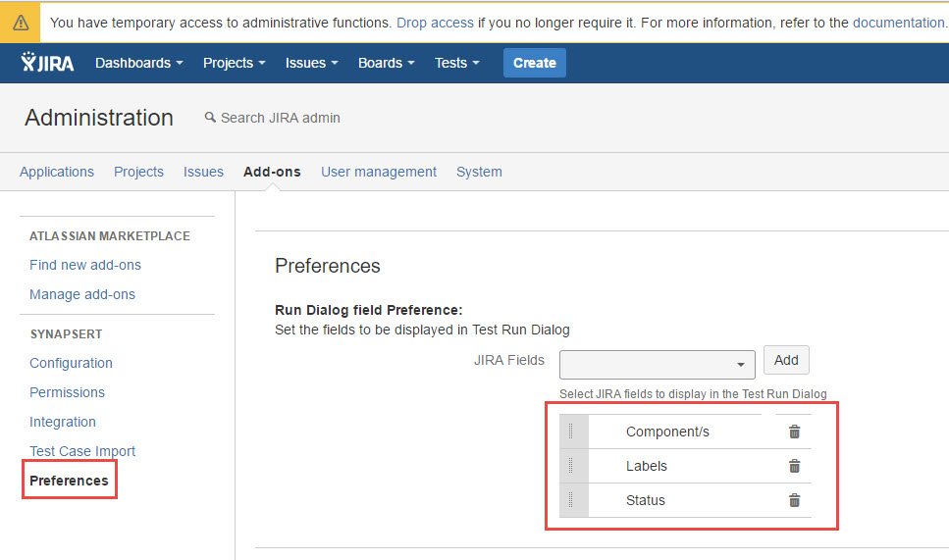This screenshot has width=949, height=560.
Task: Remove the Labels field using trash icon
Action: (x=795, y=466)
